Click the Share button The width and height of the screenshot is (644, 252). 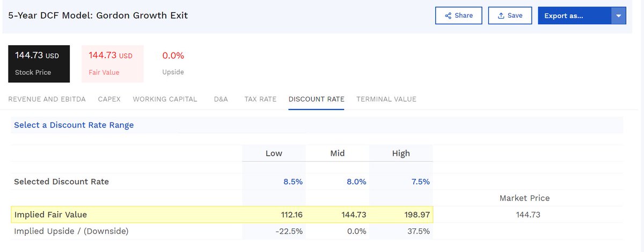[458, 16]
